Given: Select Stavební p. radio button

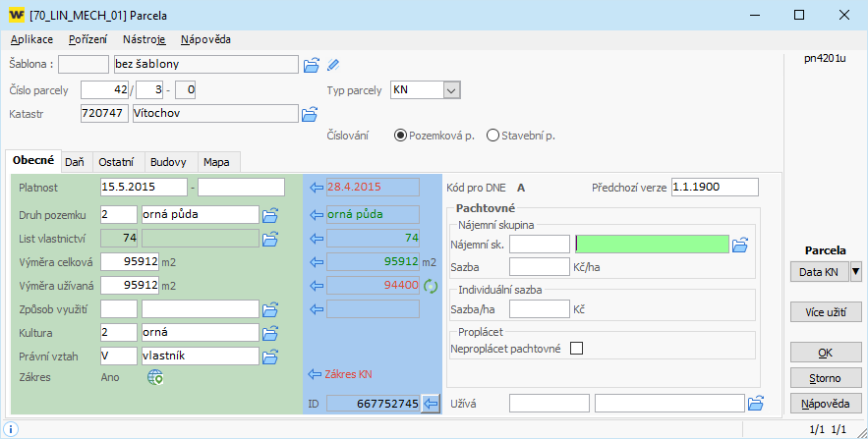Looking at the screenshot, I should pos(492,136).
